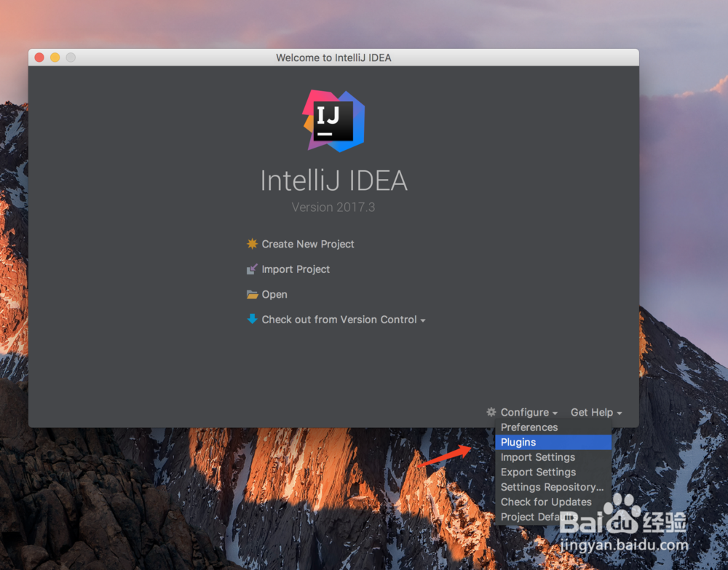Click the IntelliJ IDEA logo
Image resolution: width=728 pixels, height=570 pixels.
(x=334, y=121)
